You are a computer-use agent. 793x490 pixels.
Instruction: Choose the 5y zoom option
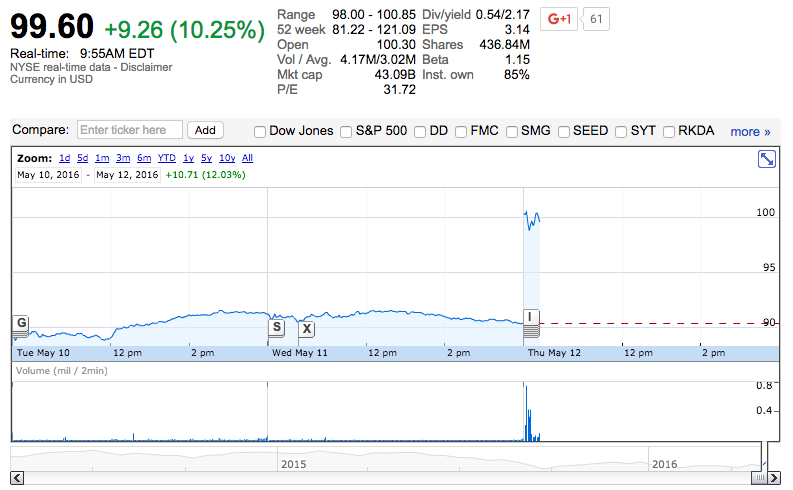click(206, 158)
